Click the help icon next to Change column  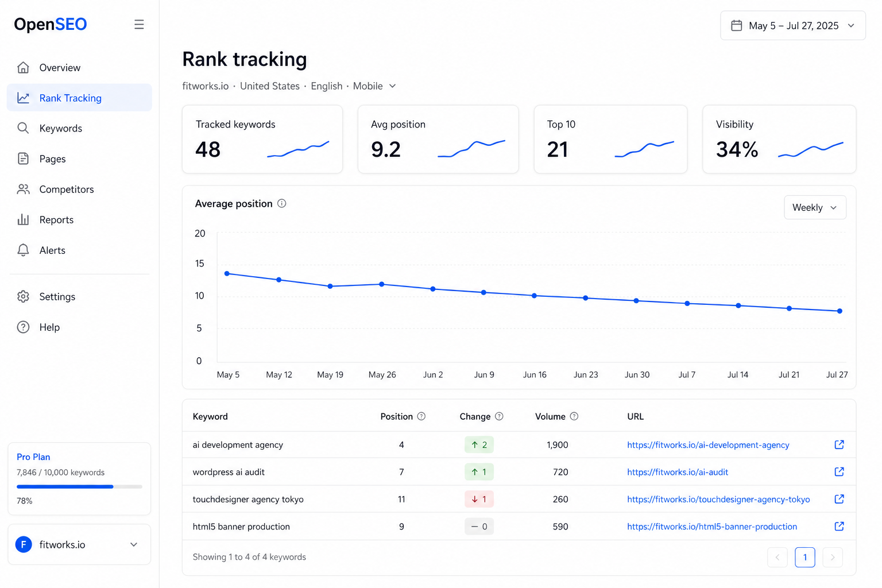tap(499, 416)
